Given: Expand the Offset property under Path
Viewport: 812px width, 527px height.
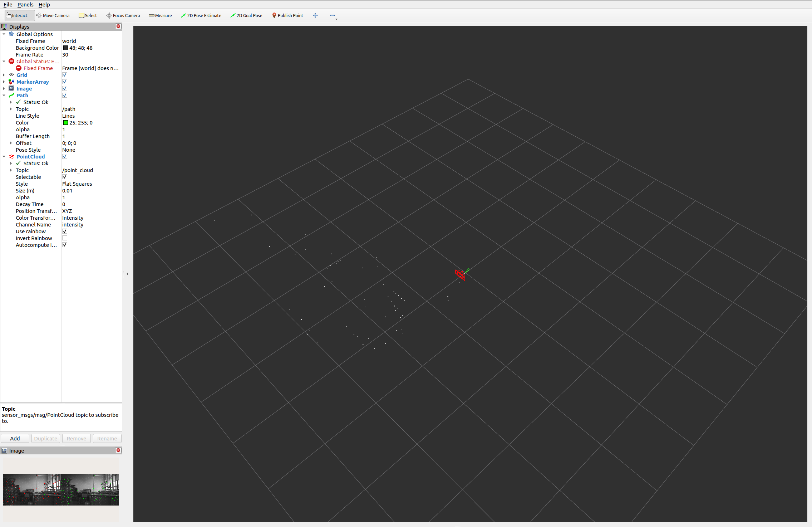Looking at the screenshot, I should coord(11,143).
